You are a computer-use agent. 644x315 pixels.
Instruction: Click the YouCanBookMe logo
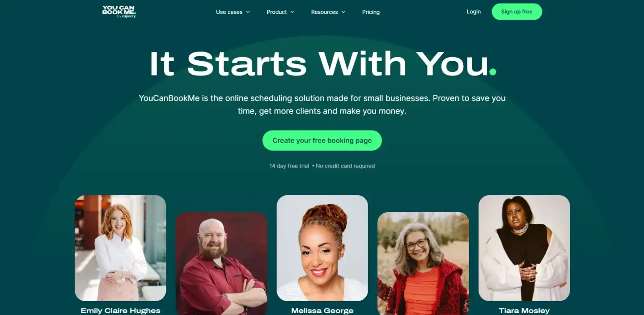tap(119, 12)
